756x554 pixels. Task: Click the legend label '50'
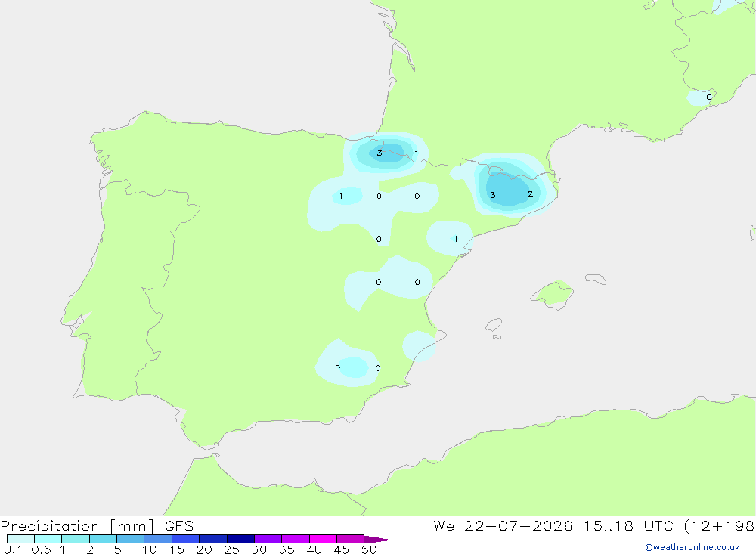[x=370, y=549]
